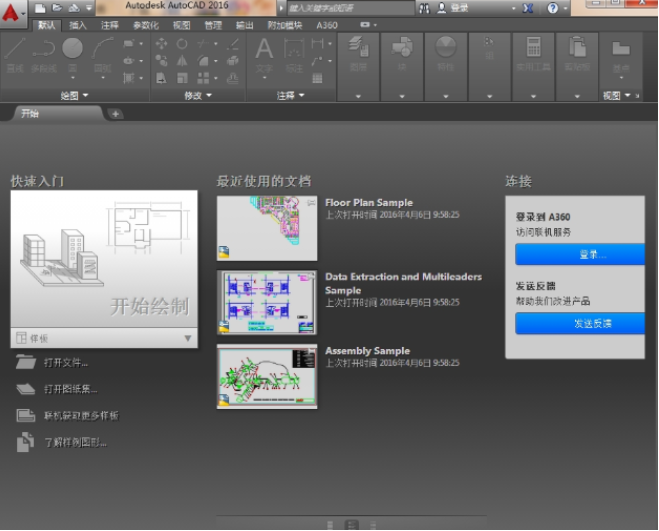Open the Assembly Sample thumbnail

pyautogui.click(x=267, y=376)
